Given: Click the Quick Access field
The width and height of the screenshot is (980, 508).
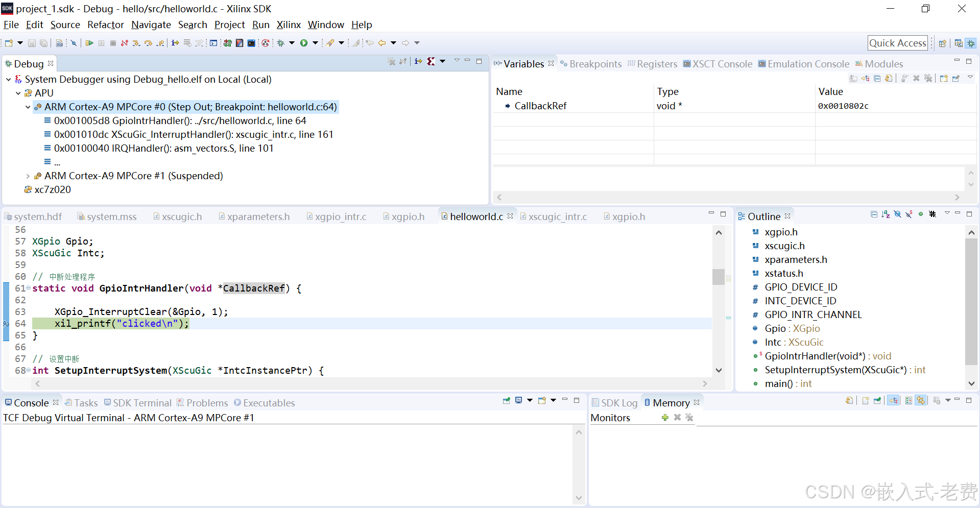Looking at the screenshot, I should point(898,43).
